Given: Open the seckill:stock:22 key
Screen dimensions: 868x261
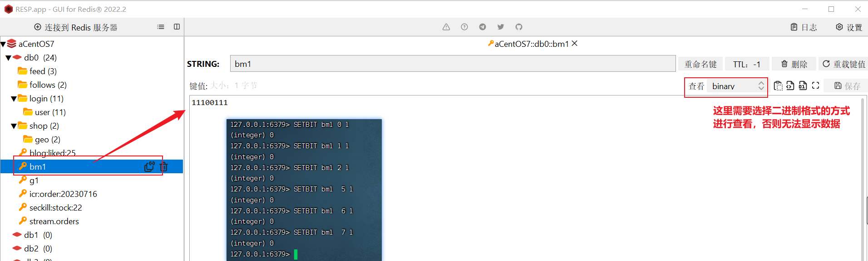Looking at the screenshot, I should (x=55, y=208).
